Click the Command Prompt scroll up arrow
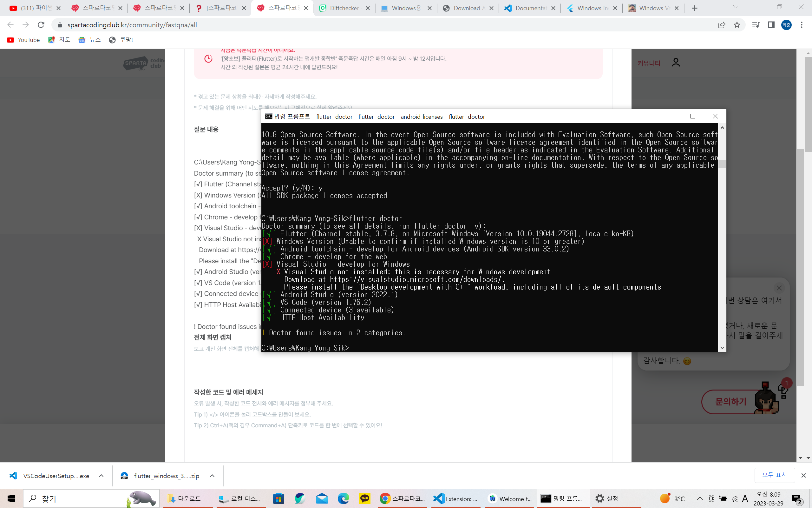This screenshot has width=812, height=508. [722, 128]
